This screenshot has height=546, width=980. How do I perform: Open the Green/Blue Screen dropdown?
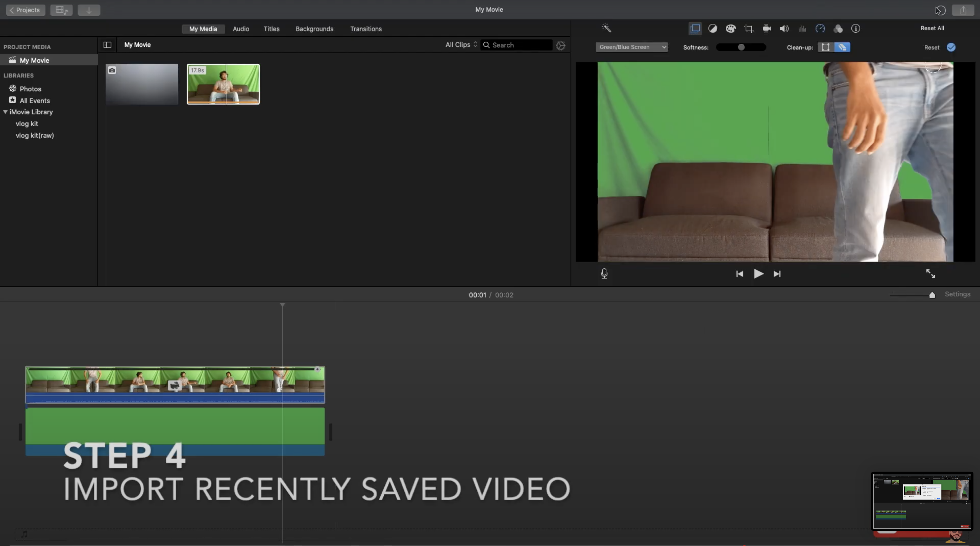632,47
